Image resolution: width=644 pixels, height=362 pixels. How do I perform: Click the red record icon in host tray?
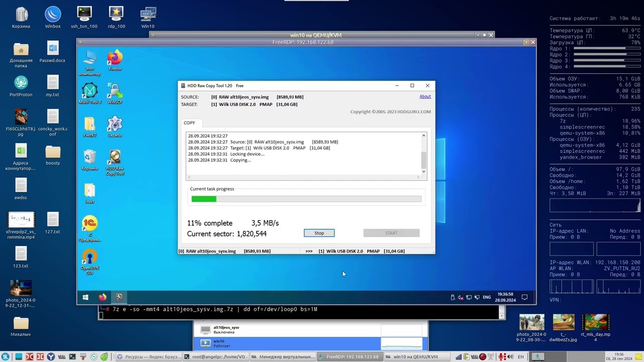click(482, 357)
